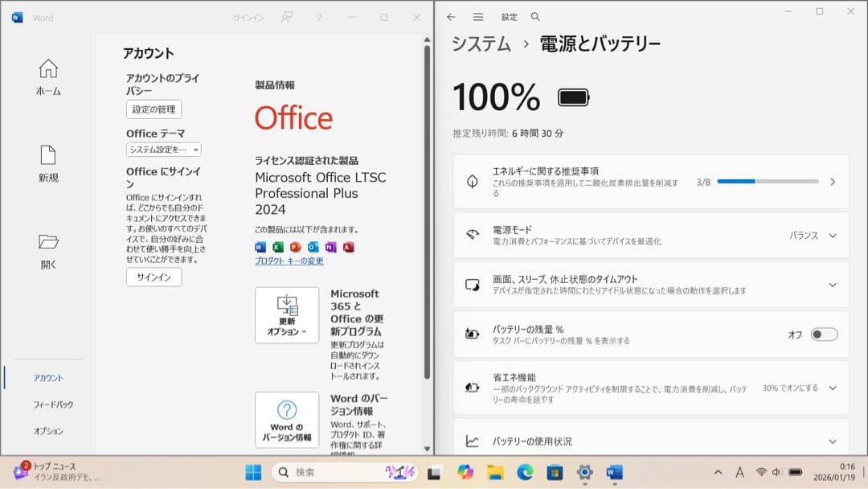This screenshot has height=489, width=868.
Task: Expand 画面、スリープ、休止状態のタイムアウト section
Action: coord(833,285)
